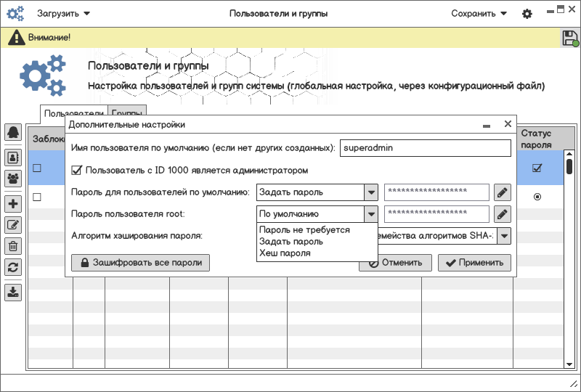
Task: Click the refresh arrows icon in sidebar
Action: point(13,266)
